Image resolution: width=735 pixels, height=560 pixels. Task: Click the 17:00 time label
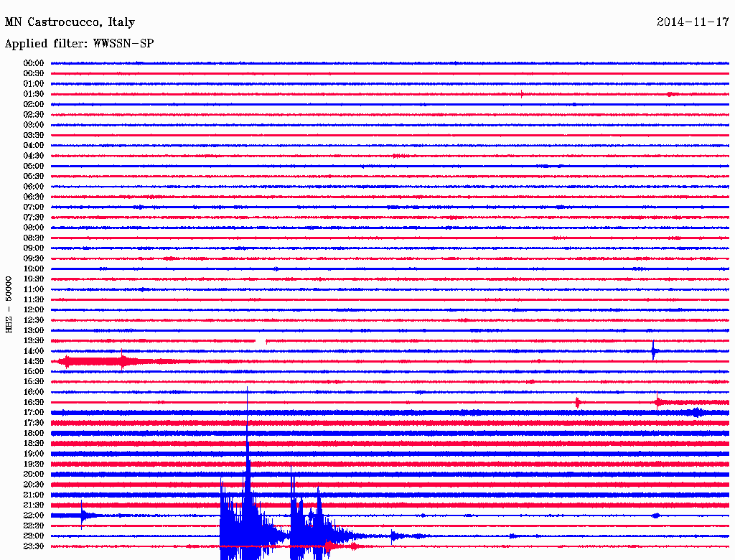34,413
